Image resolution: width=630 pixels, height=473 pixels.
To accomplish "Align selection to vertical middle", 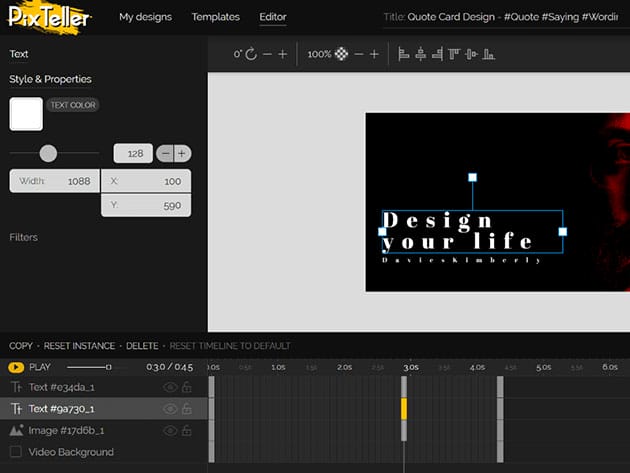I will [469, 54].
